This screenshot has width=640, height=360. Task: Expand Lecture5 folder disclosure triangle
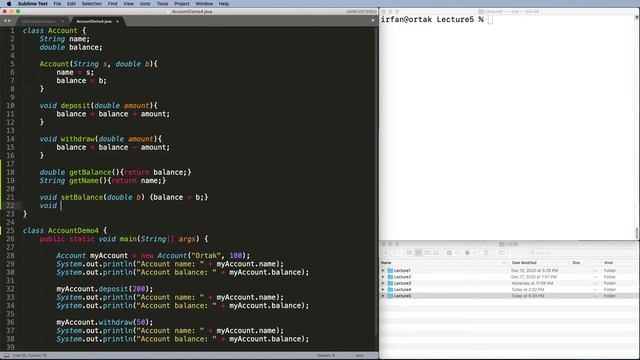pyautogui.click(x=383, y=296)
